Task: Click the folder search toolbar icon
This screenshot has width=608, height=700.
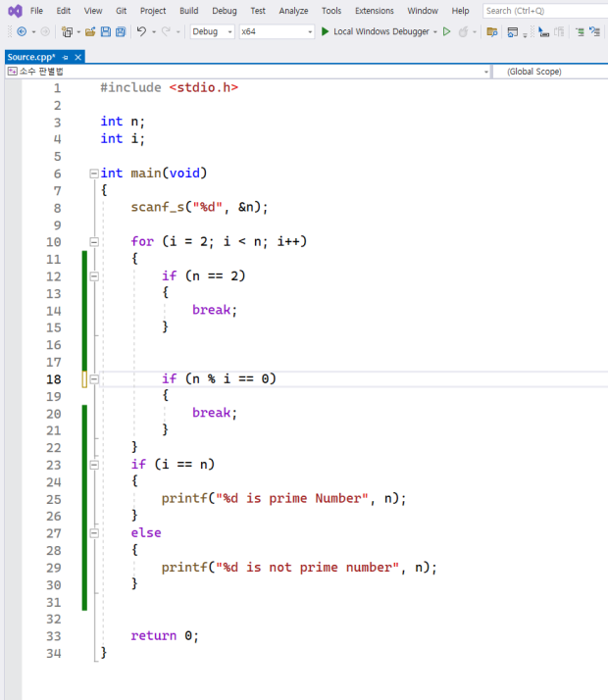Action: 492,31
